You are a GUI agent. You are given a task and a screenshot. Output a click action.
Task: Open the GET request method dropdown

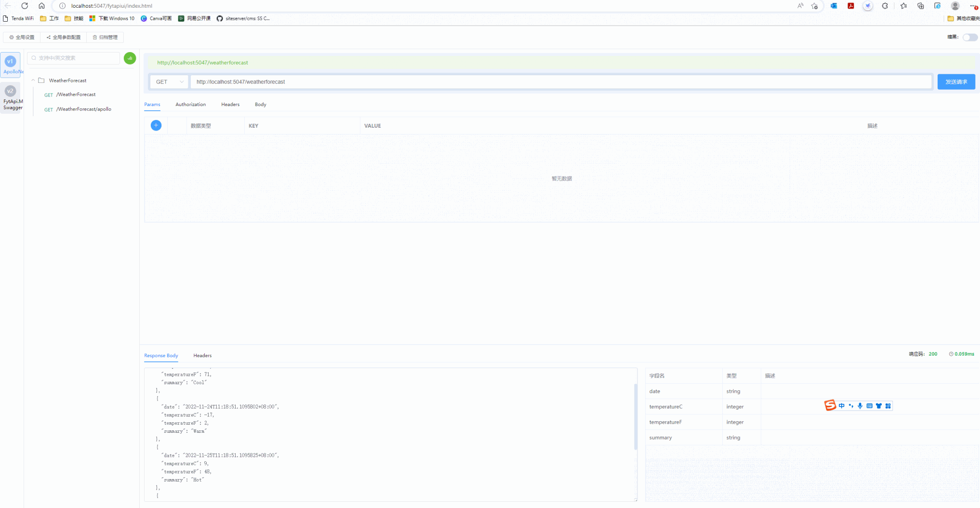[169, 81]
